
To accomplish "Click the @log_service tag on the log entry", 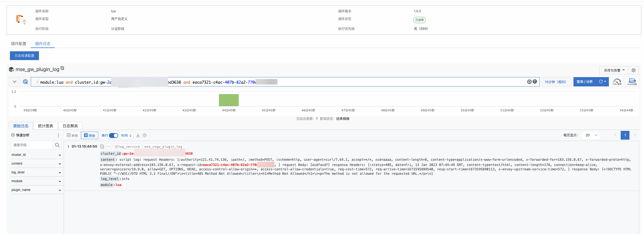I will click(127, 146).
